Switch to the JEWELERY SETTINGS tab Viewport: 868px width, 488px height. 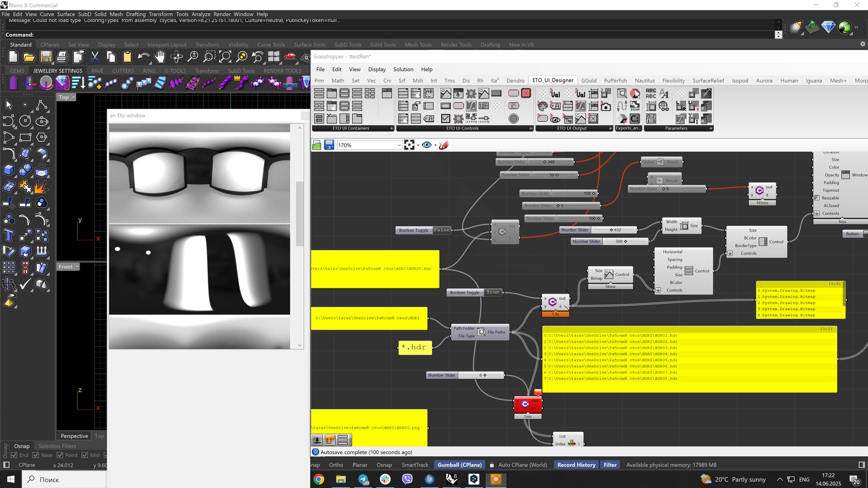pyautogui.click(x=57, y=70)
